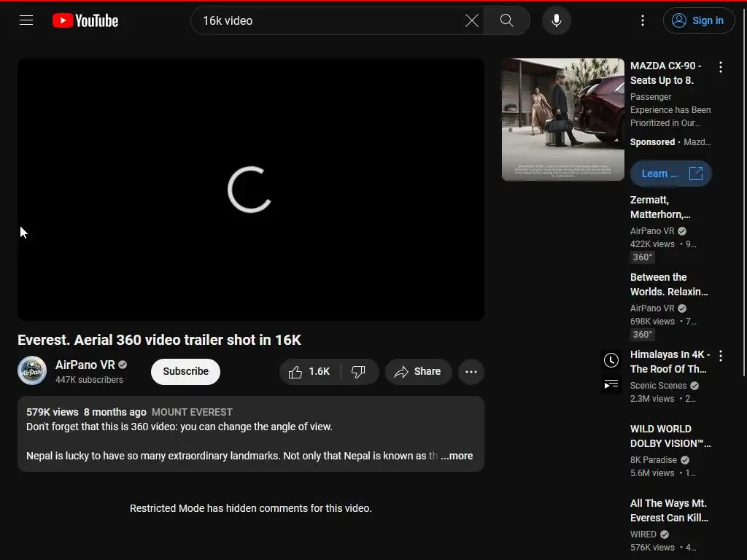Viewport: 747px width, 560px height.
Task: Click the magnifier search button
Action: [507, 20]
